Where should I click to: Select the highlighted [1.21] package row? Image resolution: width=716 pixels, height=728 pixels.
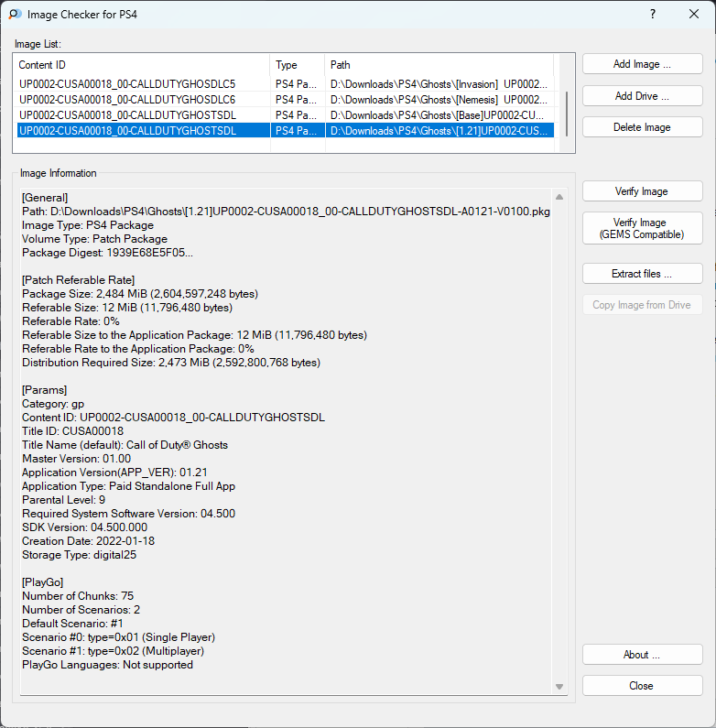click(286, 131)
